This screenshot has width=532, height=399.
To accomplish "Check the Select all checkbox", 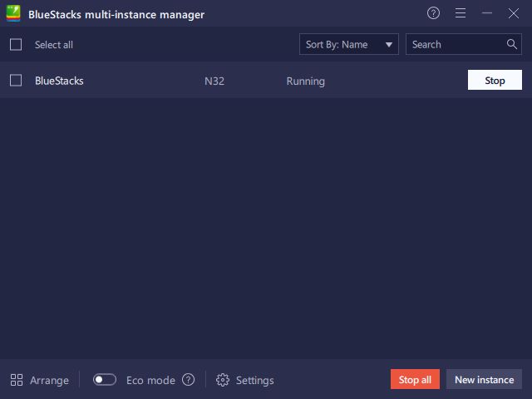I will click(x=16, y=45).
